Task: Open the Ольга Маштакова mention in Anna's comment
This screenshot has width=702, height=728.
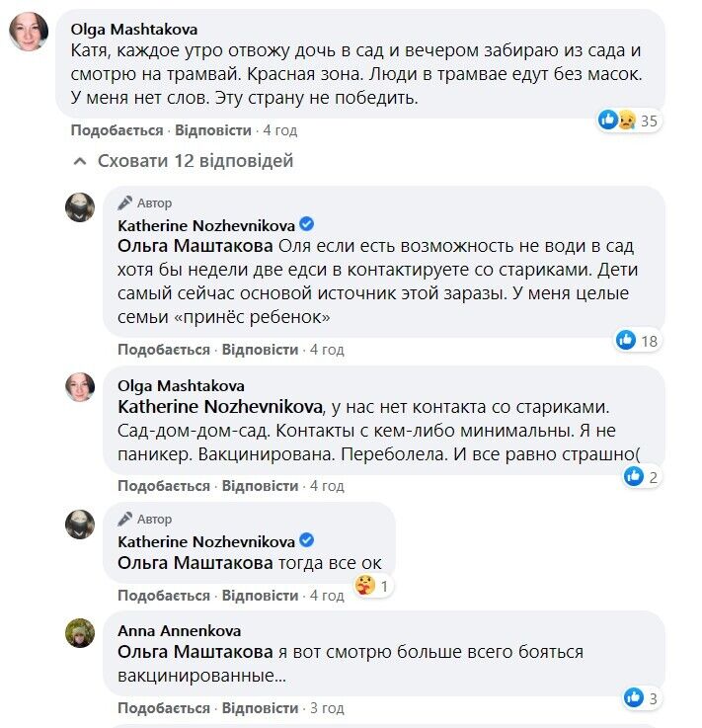Action: [195, 652]
